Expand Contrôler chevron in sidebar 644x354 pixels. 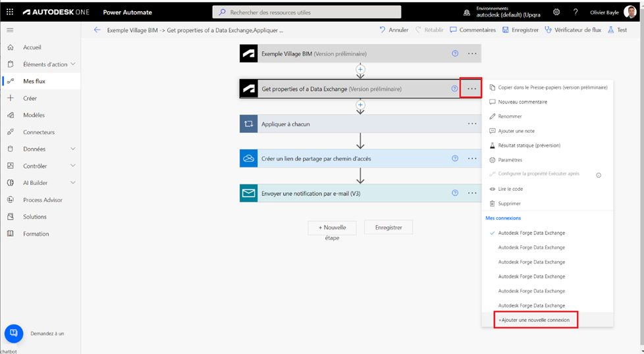coord(73,166)
